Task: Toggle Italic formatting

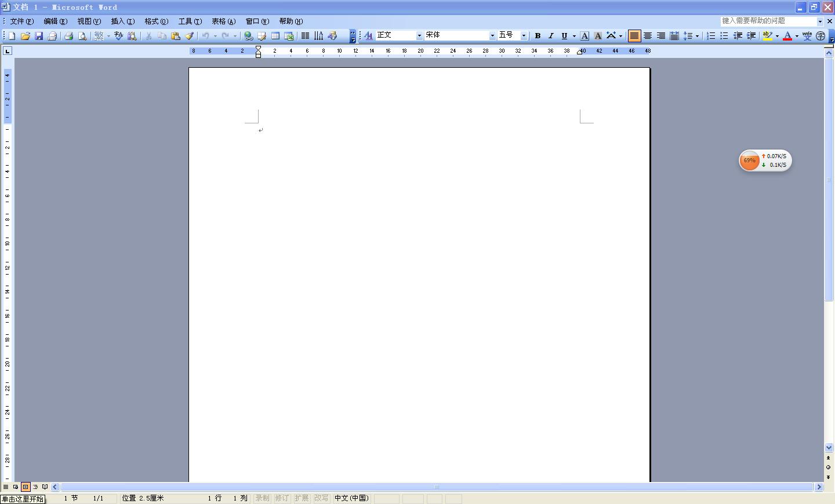Action: click(x=551, y=36)
